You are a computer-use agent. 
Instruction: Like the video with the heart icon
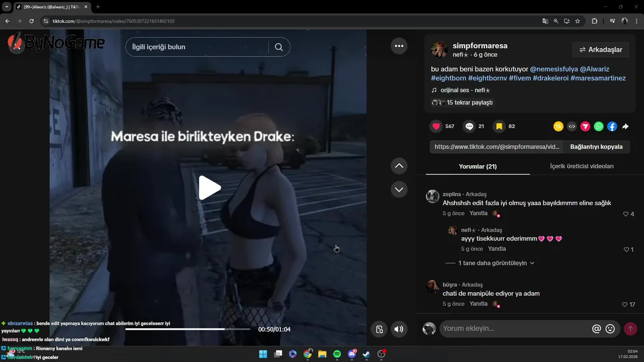[x=436, y=126]
